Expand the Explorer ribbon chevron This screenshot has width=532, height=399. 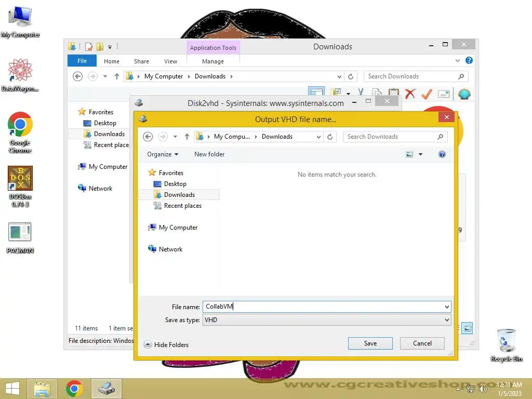457,60
